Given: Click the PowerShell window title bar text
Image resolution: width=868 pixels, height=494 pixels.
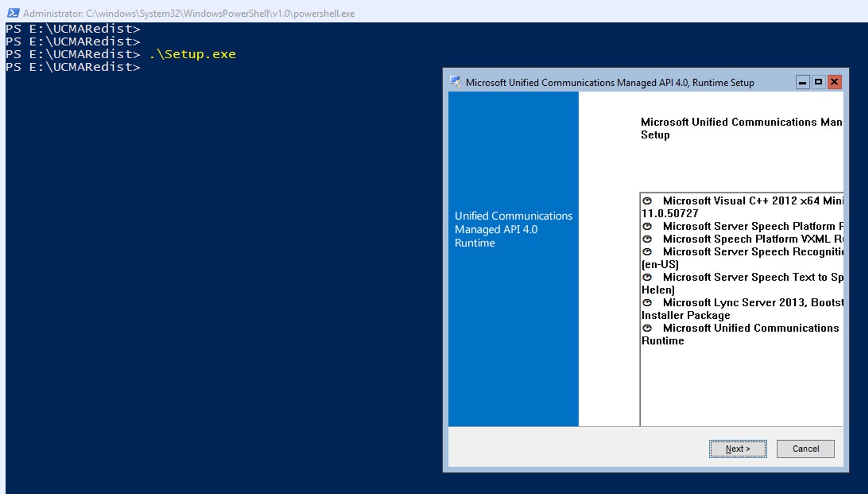Looking at the screenshot, I should [x=189, y=13].
